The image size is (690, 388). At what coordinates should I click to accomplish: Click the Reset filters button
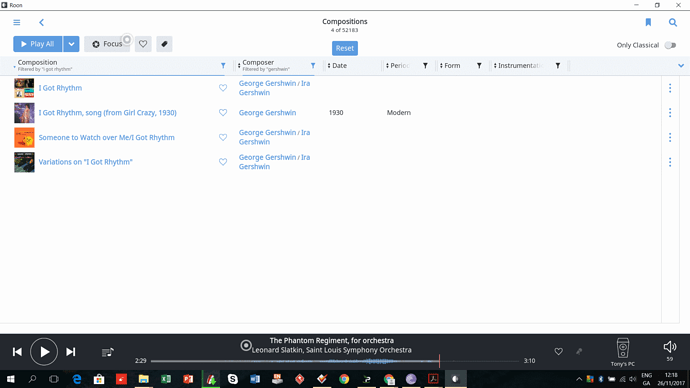(345, 48)
